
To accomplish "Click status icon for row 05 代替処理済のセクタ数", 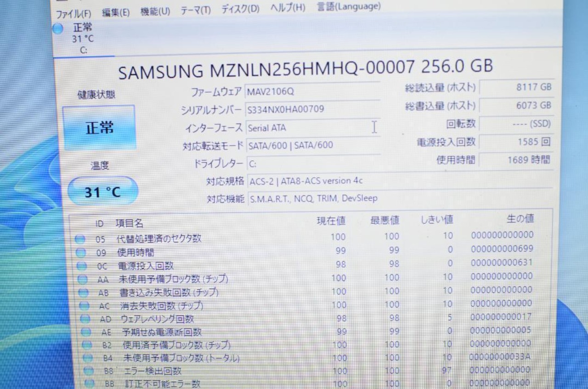I will coord(80,239).
